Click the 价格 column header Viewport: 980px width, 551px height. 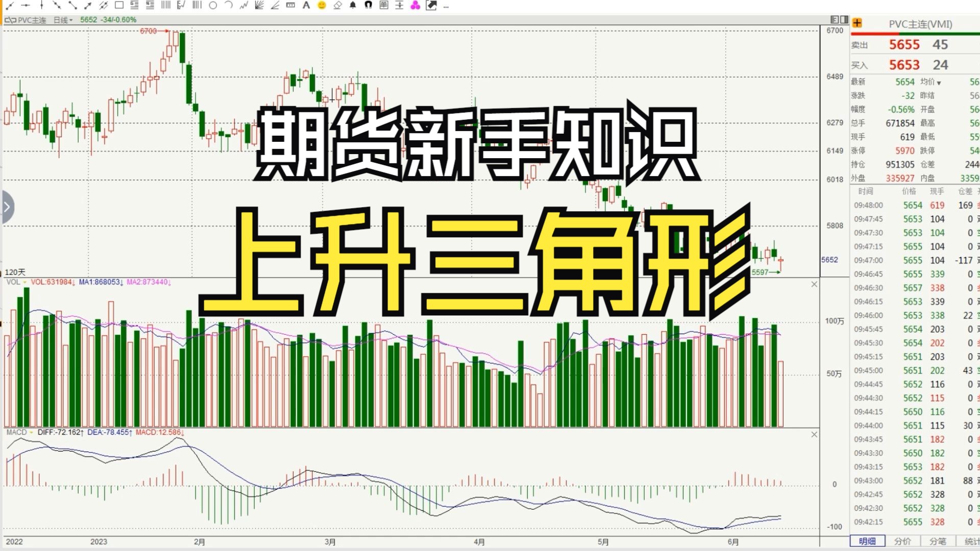point(909,191)
